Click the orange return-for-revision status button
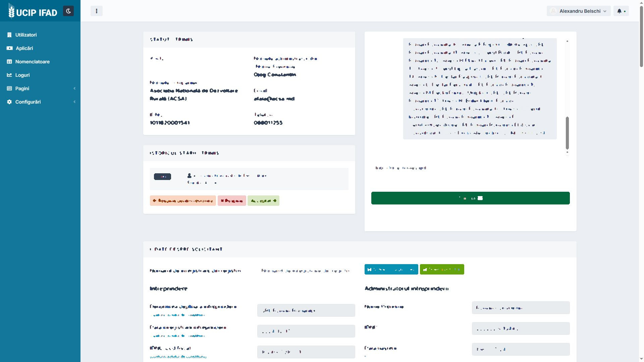The image size is (644, 362). [x=183, y=201]
